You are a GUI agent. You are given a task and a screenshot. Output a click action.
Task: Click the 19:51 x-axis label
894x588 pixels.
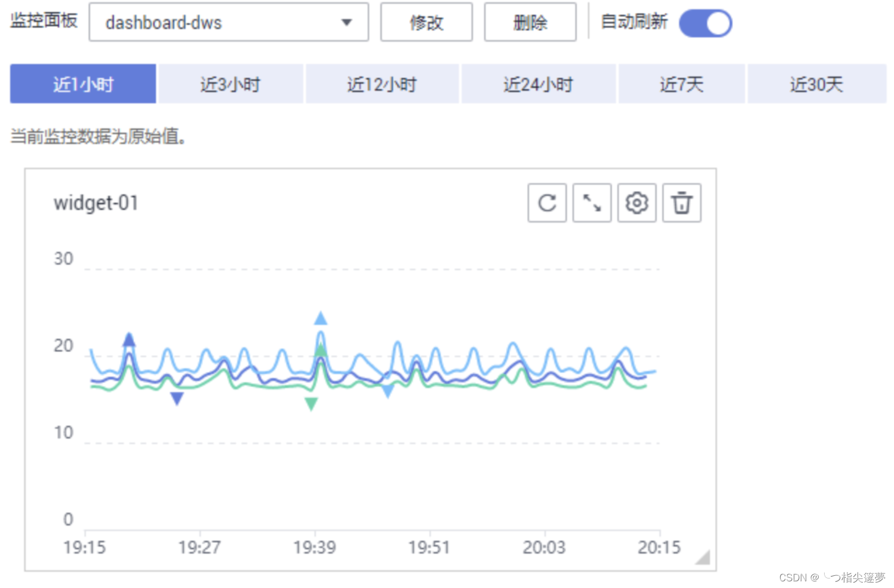(429, 548)
